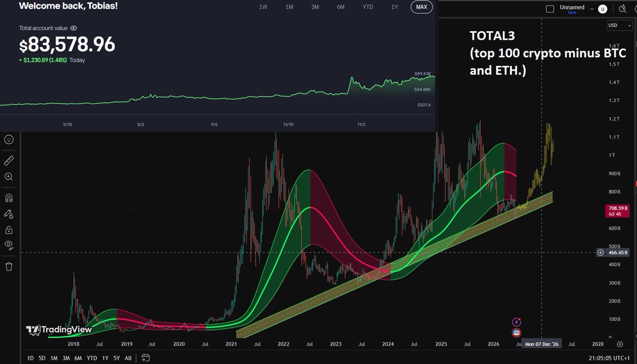Screen dimensions: 637x364
Task: Set chart range to 1Y bottom bar
Action: 105,358
